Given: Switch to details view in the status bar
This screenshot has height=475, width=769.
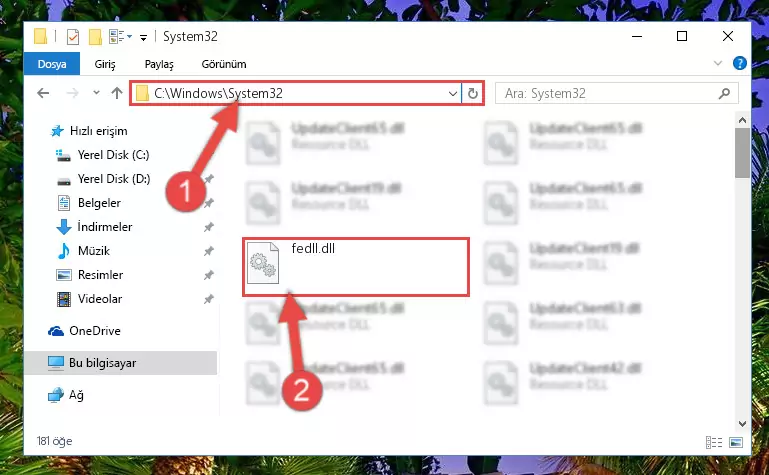Looking at the screenshot, I should coord(714,442).
